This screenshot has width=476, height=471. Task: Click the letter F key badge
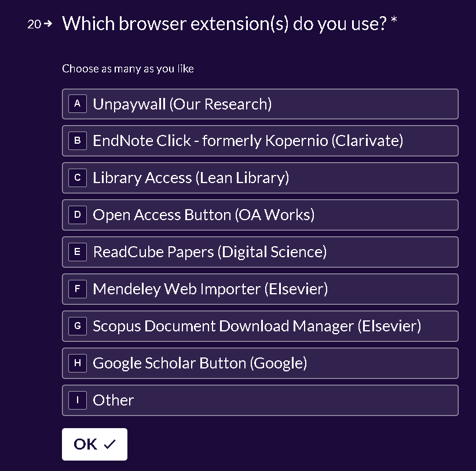coord(78,289)
